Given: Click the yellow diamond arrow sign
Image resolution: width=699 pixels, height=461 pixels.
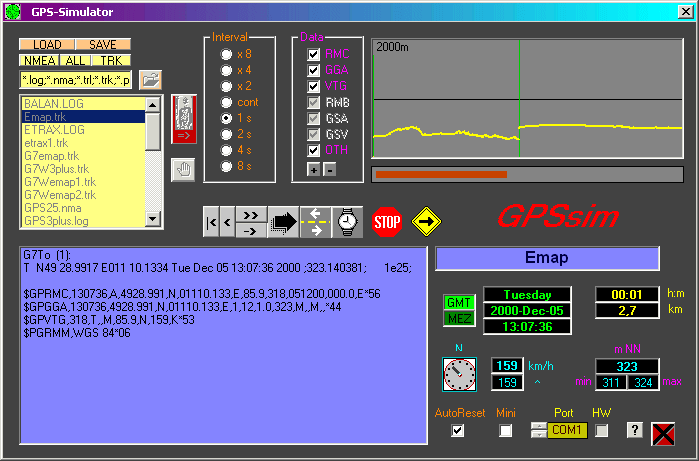Looking at the screenshot, I should [x=426, y=220].
